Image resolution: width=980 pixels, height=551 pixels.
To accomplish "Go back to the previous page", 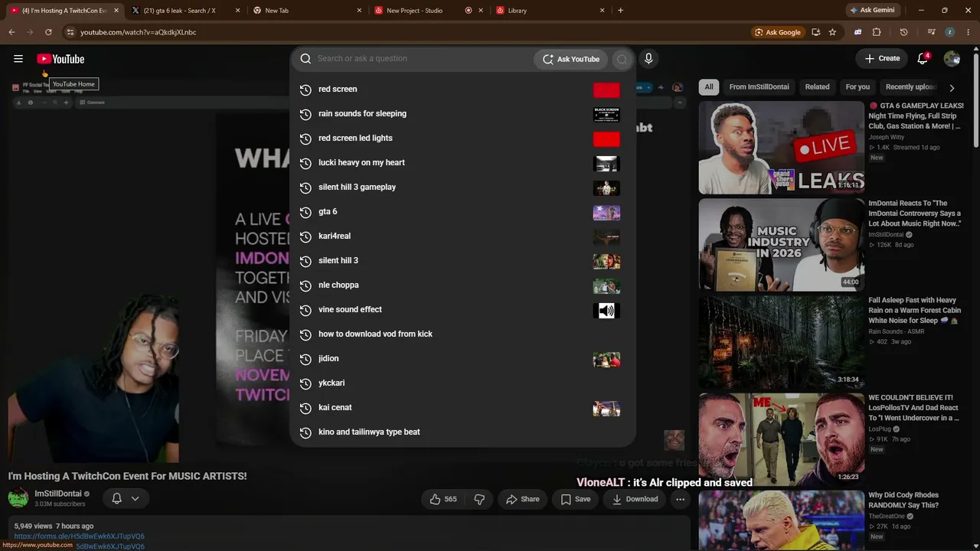I will point(11,32).
